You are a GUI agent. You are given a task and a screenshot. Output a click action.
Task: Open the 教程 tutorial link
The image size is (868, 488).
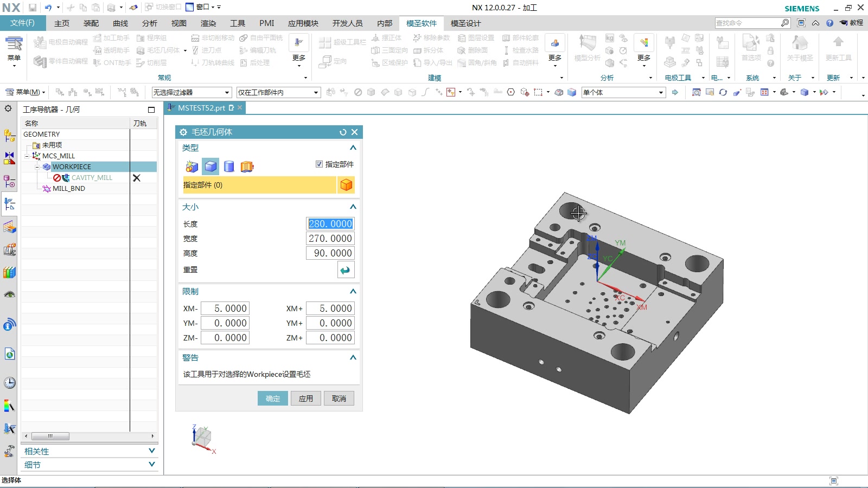click(x=852, y=23)
